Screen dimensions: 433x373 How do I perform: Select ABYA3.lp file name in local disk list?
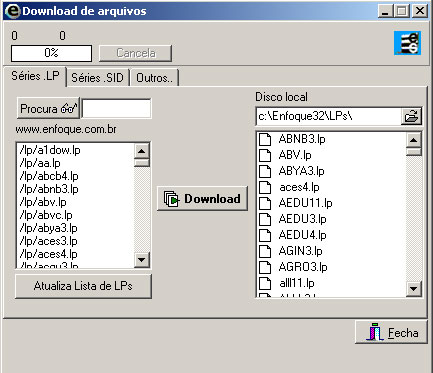pos(302,171)
